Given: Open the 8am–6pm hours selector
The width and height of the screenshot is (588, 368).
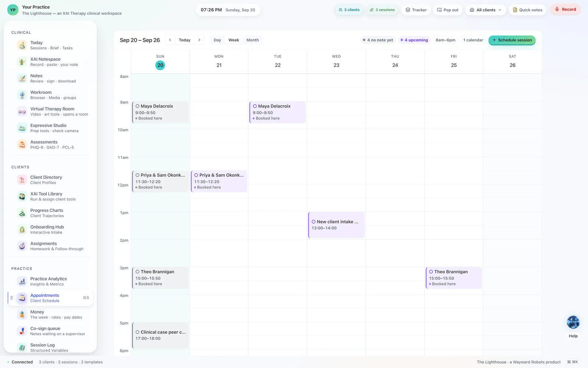Looking at the screenshot, I should pos(445,40).
